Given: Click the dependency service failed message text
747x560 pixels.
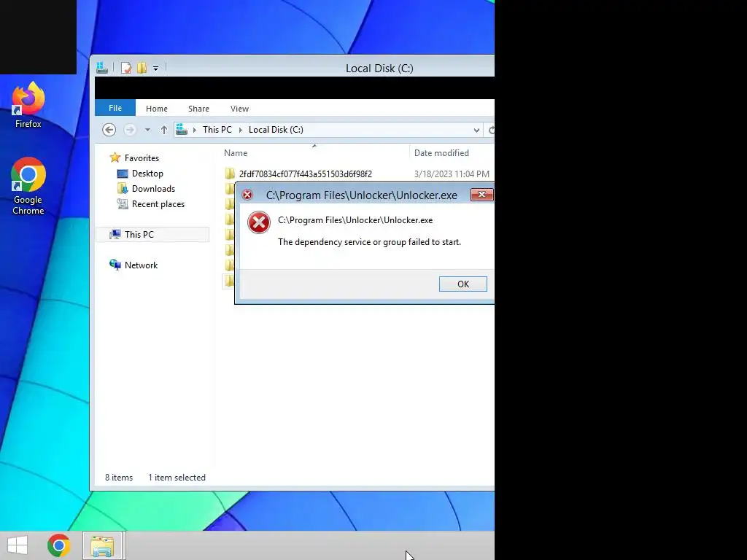Looking at the screenshot, I should pos(369,242).
